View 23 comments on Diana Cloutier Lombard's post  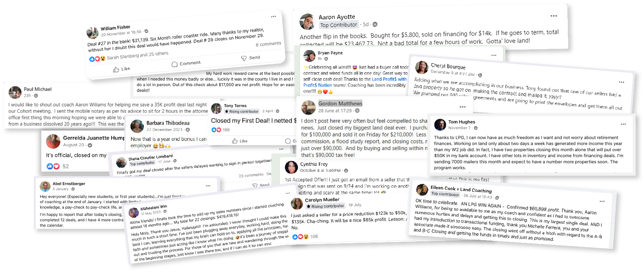251,175
